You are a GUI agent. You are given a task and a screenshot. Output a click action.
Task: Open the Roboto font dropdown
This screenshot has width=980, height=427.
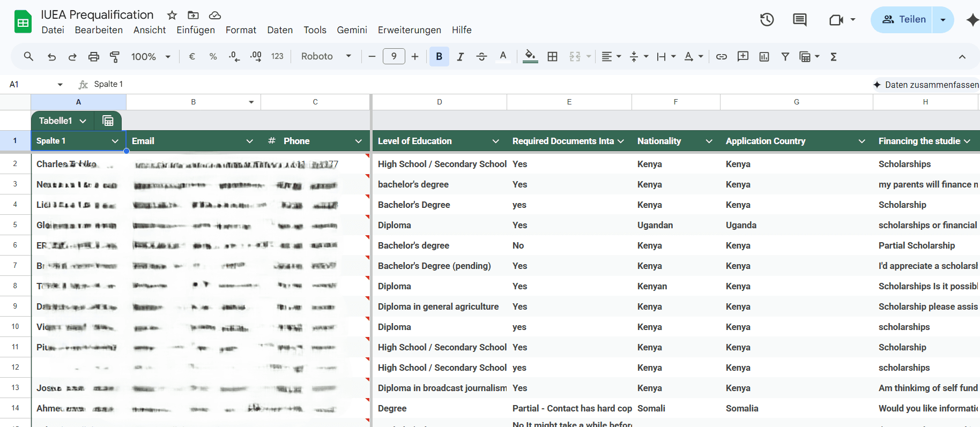tap(325, 56)
